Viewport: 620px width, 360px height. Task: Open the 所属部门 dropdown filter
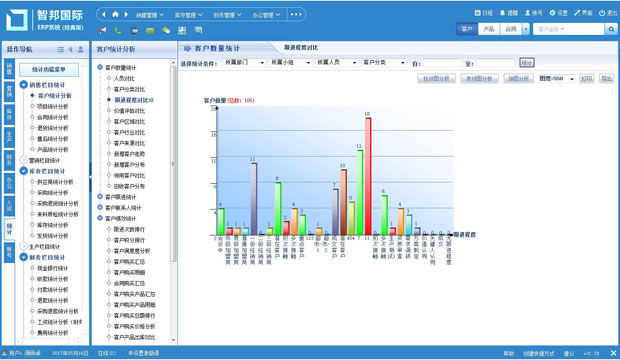(x=244, y=63)
